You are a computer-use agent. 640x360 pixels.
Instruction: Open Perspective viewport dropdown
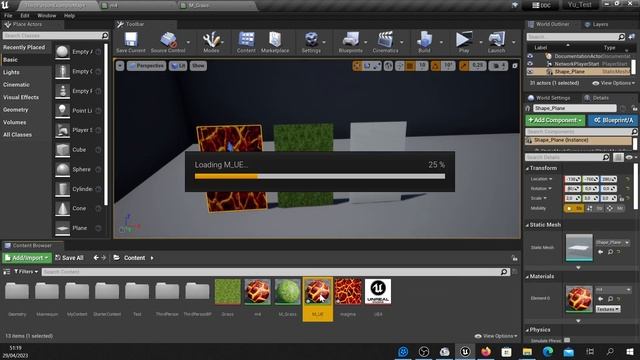point(147,66)
